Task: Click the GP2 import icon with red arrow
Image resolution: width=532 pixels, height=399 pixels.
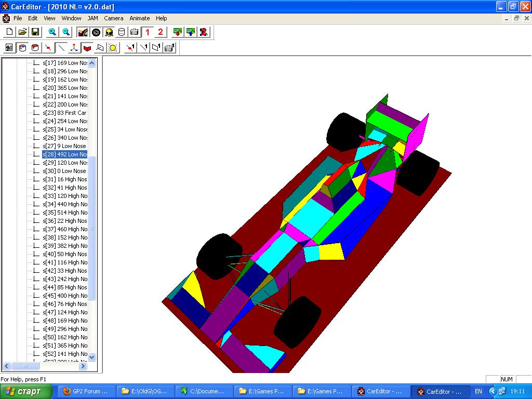Action: point(178,32)
